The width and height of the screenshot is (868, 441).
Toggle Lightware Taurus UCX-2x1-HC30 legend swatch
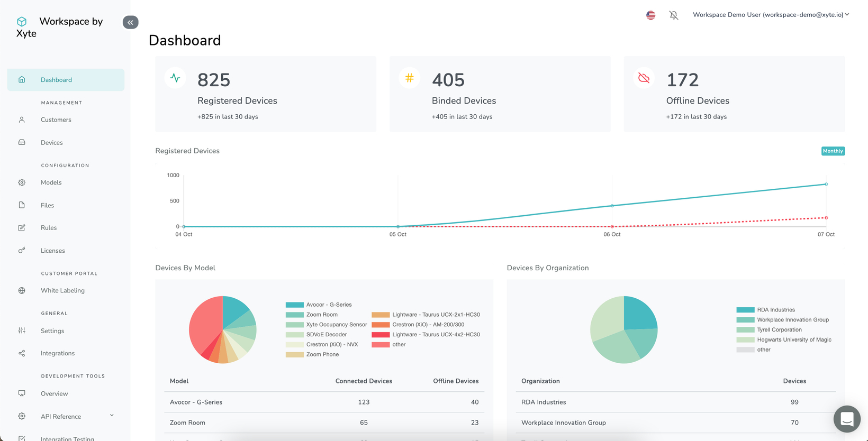tap(381, 315)
